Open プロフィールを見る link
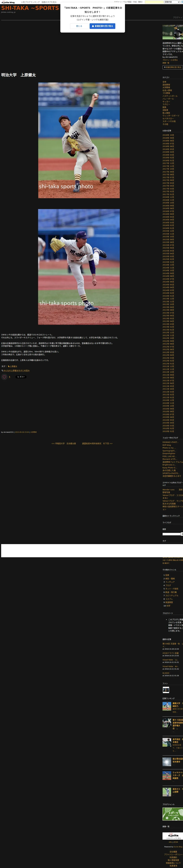Viewport: 183px width, 868px height. [x=170, y=60]
